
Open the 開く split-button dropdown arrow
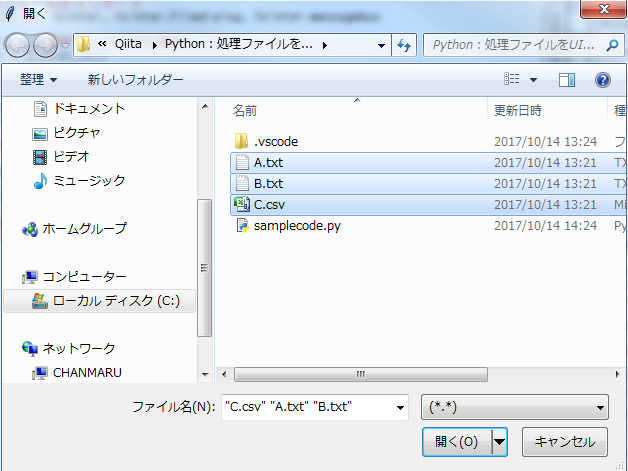499,442
